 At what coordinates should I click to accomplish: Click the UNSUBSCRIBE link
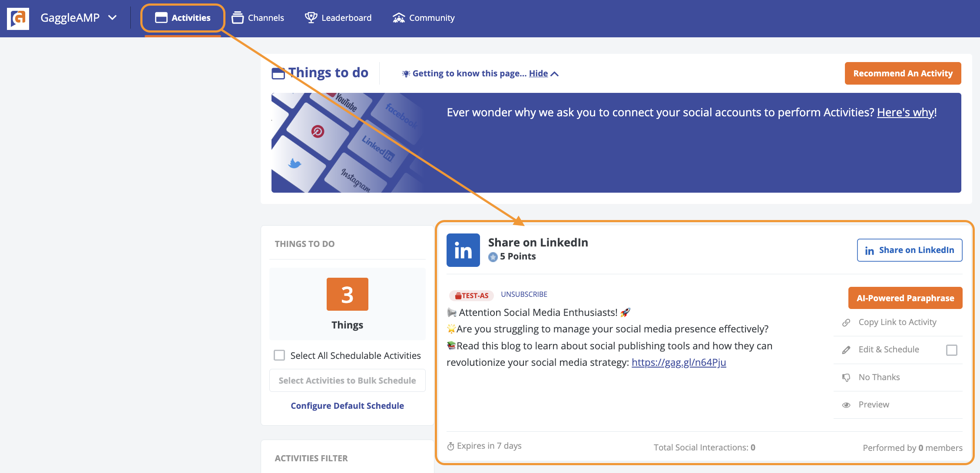click(524, 294)
